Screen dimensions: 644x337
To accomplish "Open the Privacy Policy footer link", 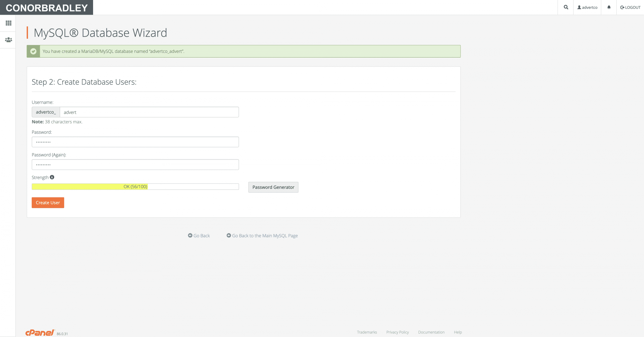I will 397,332.
